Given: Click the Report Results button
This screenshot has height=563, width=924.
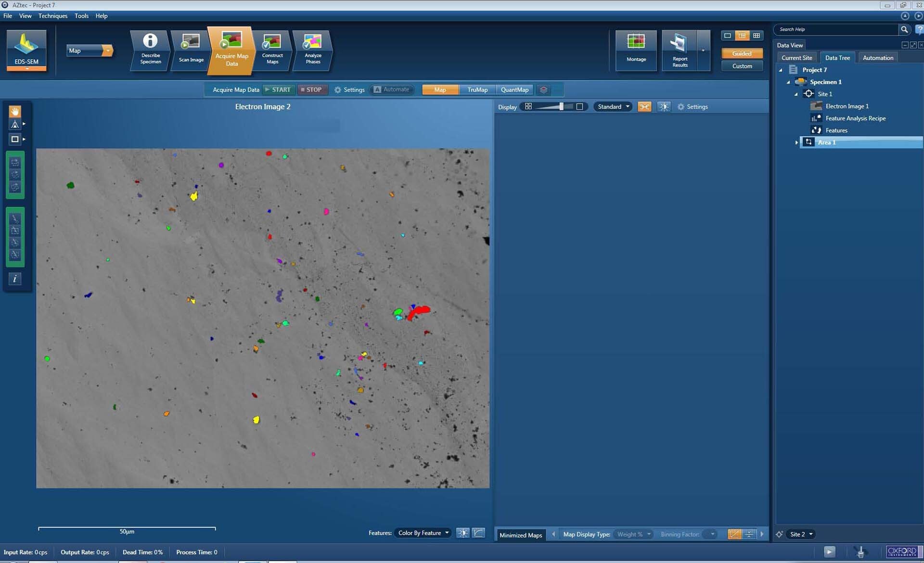Looking at the screenshot, I should point(680,51).
